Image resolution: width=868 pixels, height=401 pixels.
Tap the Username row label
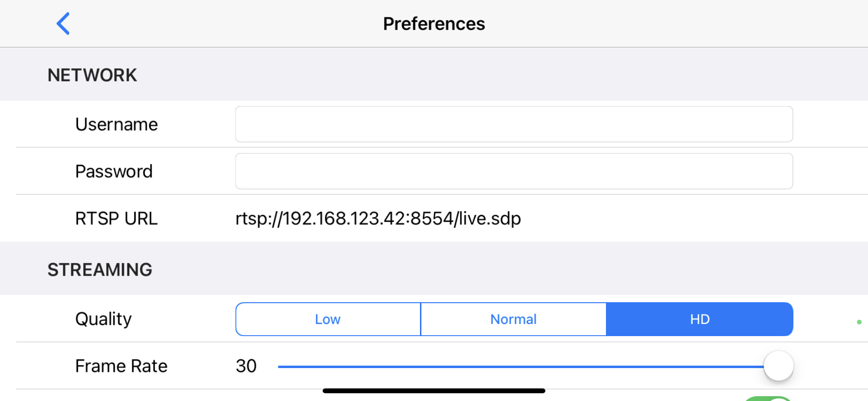(x=116, y=124)
